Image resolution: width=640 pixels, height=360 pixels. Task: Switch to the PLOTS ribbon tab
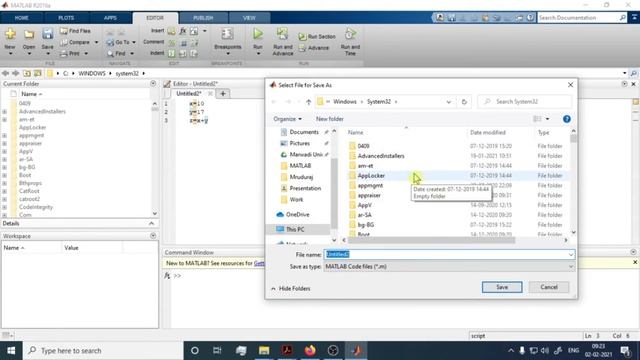[x=66, y=18]
